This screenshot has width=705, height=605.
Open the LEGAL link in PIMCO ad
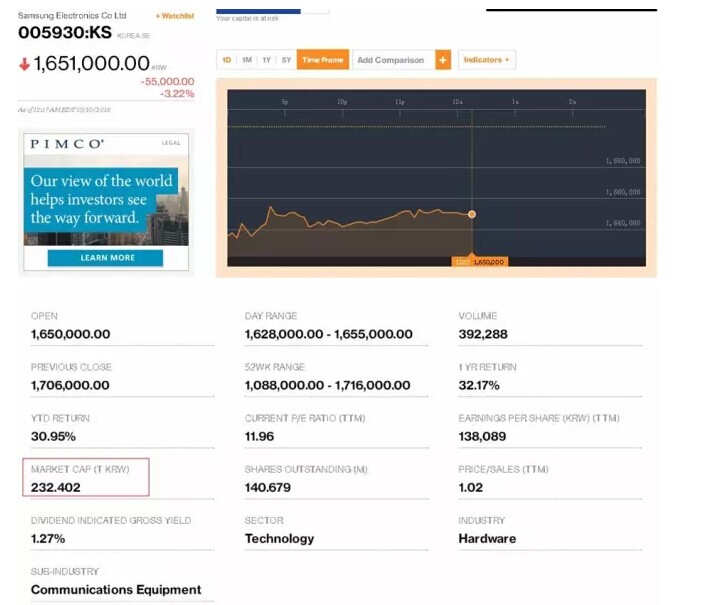click(x=171, y=143)
